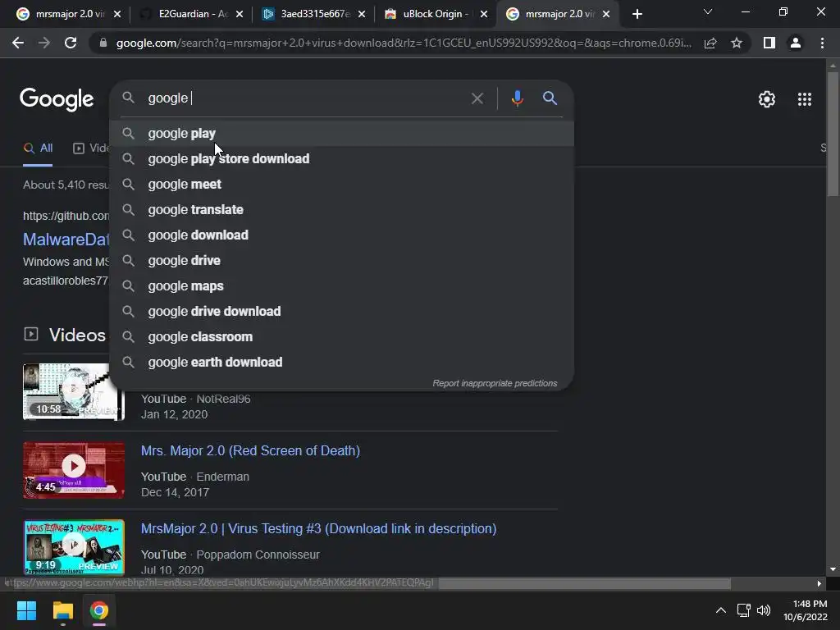Choose 'google play store download' suggestion
Viewport: 840px width, 630px height.
(342, 158)
